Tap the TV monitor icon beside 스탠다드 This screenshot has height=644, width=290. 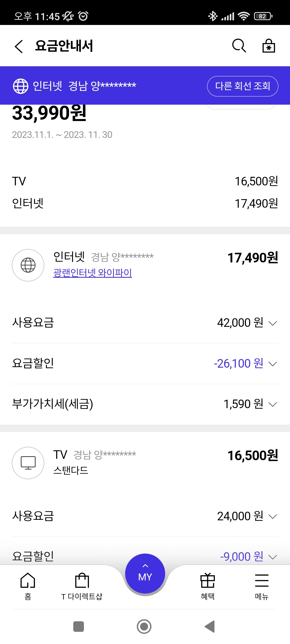coord(28,463)
